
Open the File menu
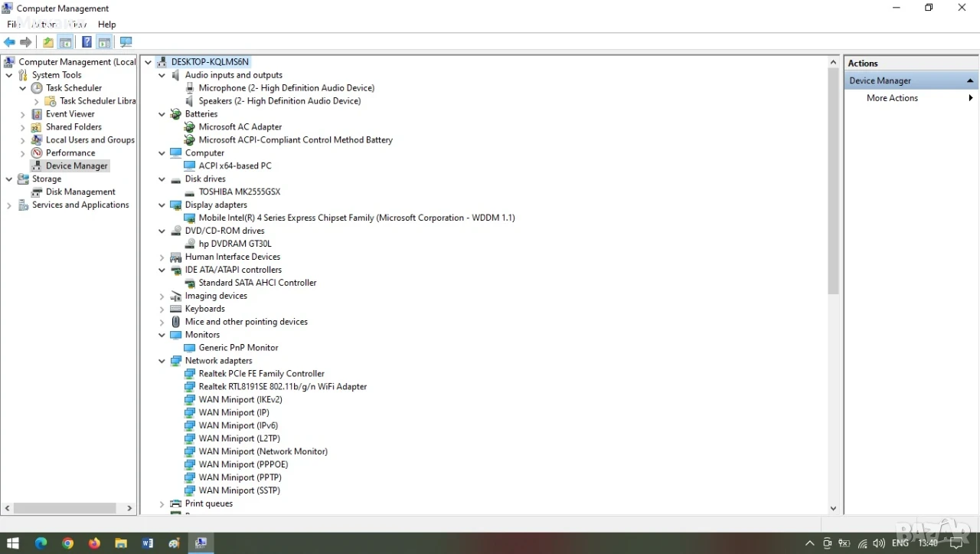click(13, 25)
